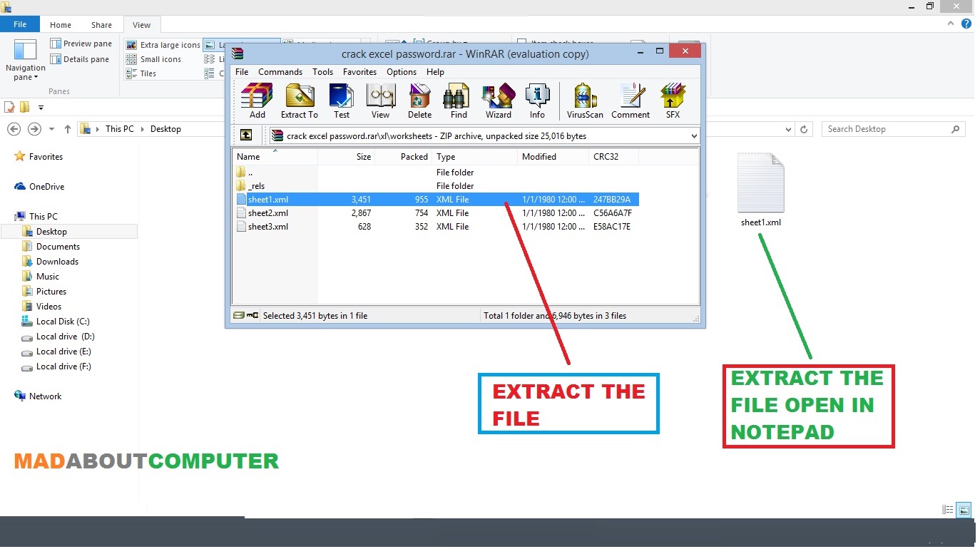Switch to large icons view button in status bar
The image size is (980, 554).
[964, 510]
